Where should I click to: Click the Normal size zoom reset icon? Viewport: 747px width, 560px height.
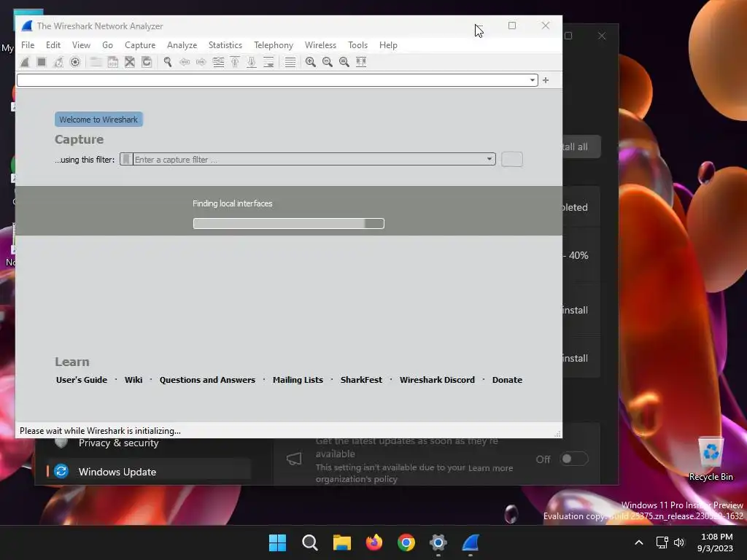344,62
